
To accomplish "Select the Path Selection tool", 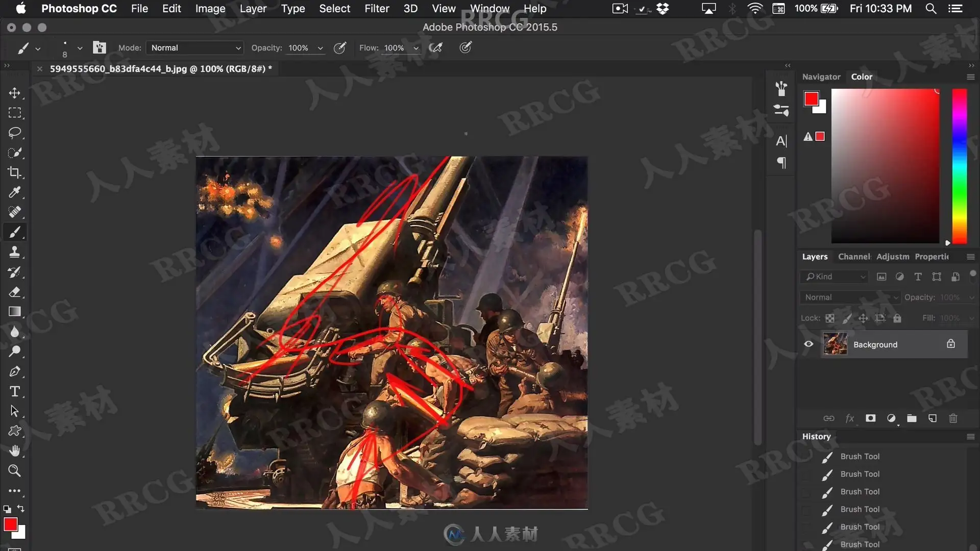I will (14, 411).
